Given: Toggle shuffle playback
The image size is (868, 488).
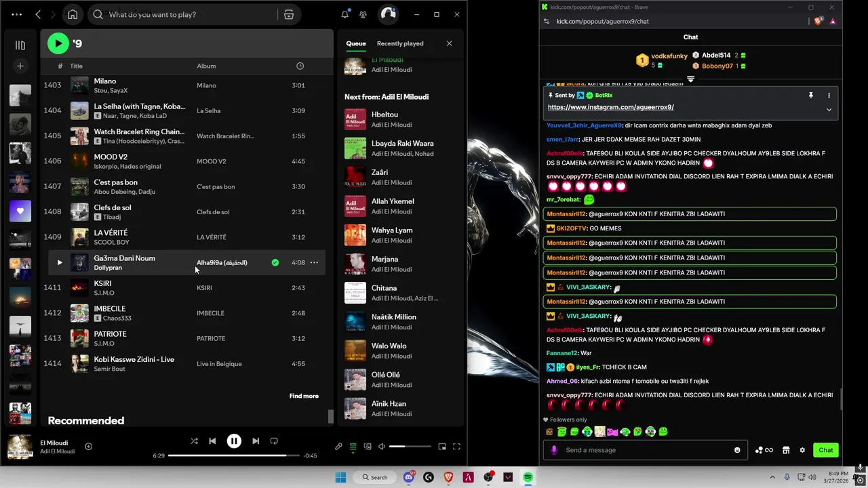Looking at the screenshot, I should pyautogui.click(x=194, y=441).
